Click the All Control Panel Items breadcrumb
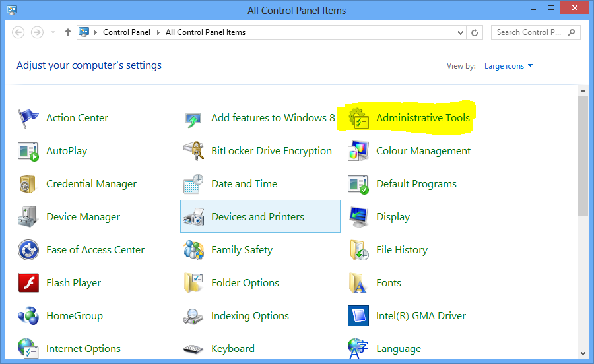The width and height of the screenshot is (594, 364). coord(205,32)
